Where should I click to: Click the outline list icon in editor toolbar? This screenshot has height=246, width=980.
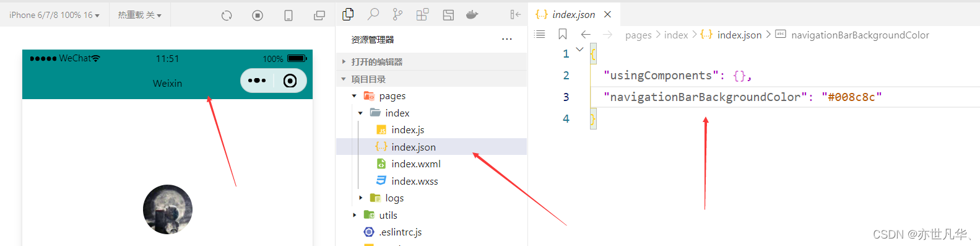click(x=540, y=35)
